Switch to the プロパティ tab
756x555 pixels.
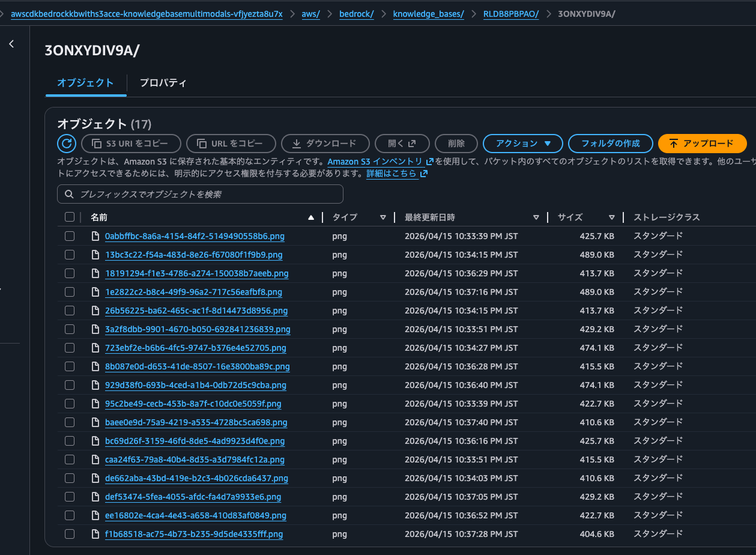coord(163,83)
